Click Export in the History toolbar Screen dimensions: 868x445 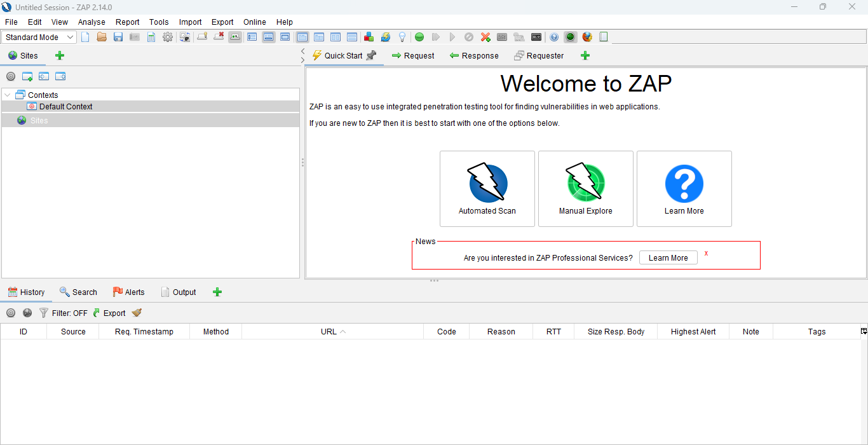(x=109, y=313)
